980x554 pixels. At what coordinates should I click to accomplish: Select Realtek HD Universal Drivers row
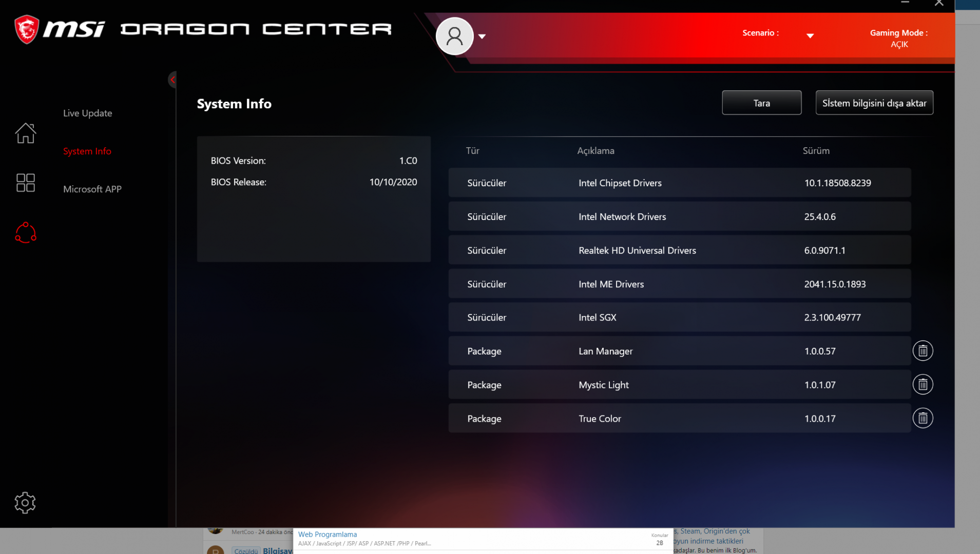pos(680,250)
